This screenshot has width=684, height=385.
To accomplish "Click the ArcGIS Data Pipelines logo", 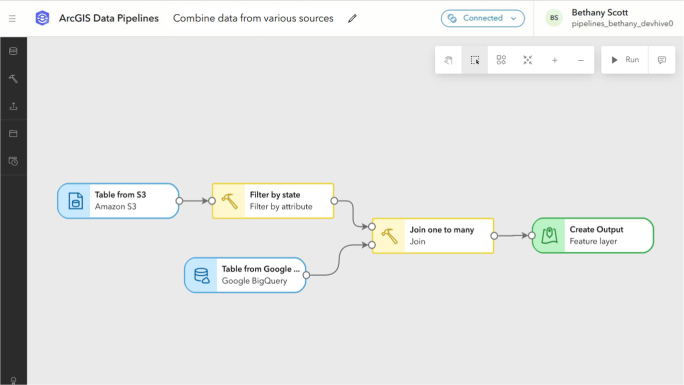I will pos(42,18).
